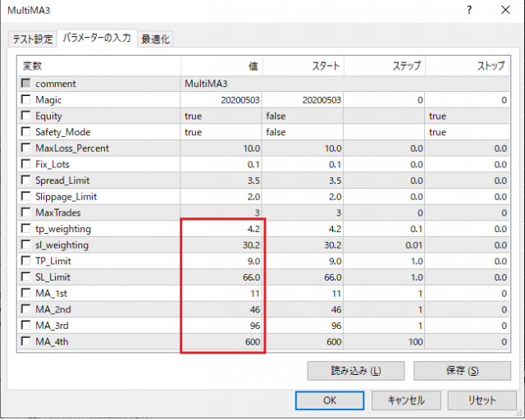Click the sl_weighting variable name
The height and width of the screenshot is (420, 525).
(62, 245)
